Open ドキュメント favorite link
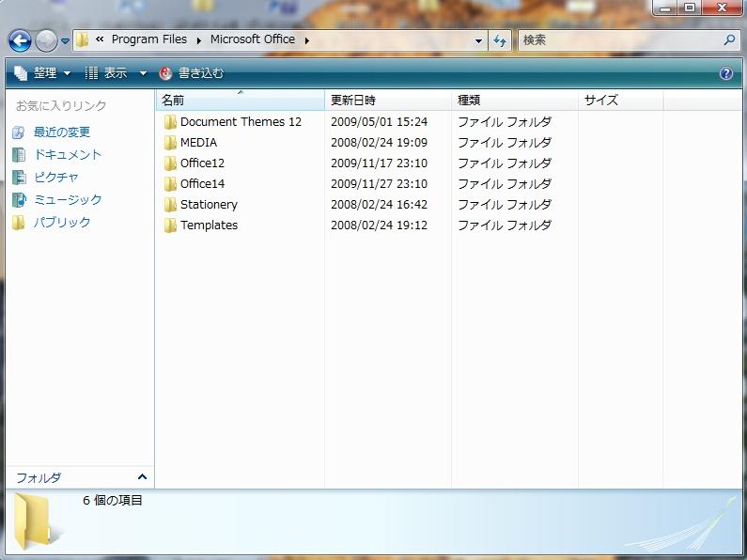 click(68, 154)
